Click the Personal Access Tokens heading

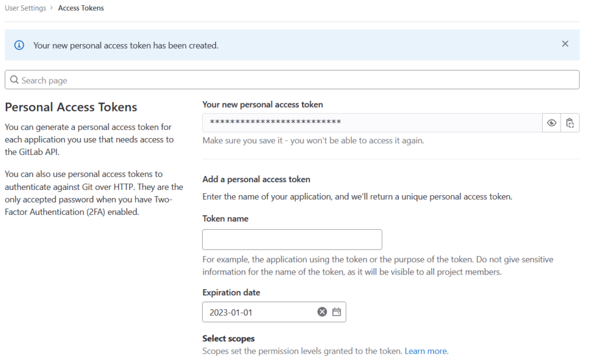pos(71,107)
